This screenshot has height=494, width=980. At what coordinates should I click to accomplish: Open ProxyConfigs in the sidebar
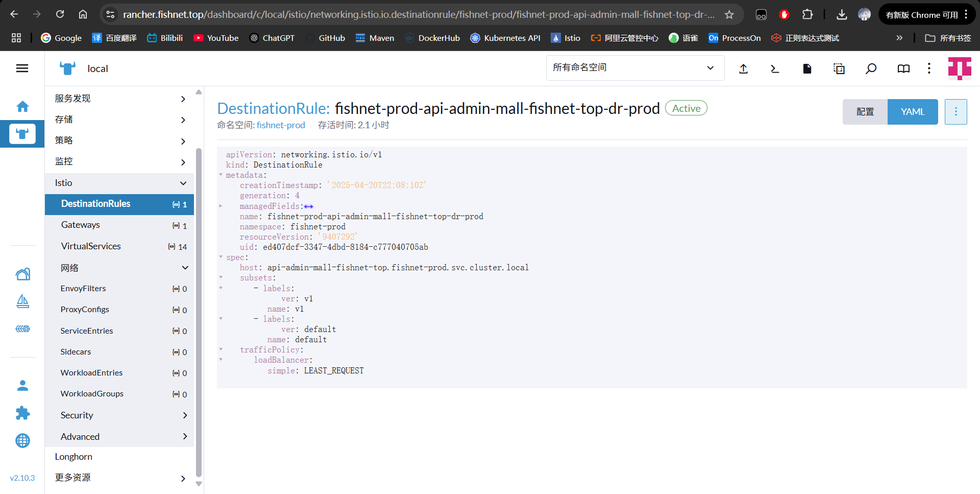[x=119, y=310]
